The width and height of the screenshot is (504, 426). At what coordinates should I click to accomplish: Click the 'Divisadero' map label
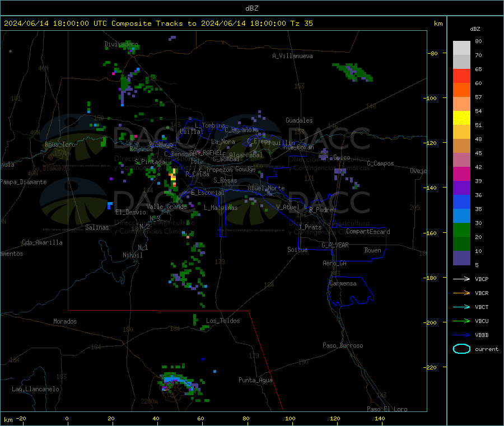[121, 44]
